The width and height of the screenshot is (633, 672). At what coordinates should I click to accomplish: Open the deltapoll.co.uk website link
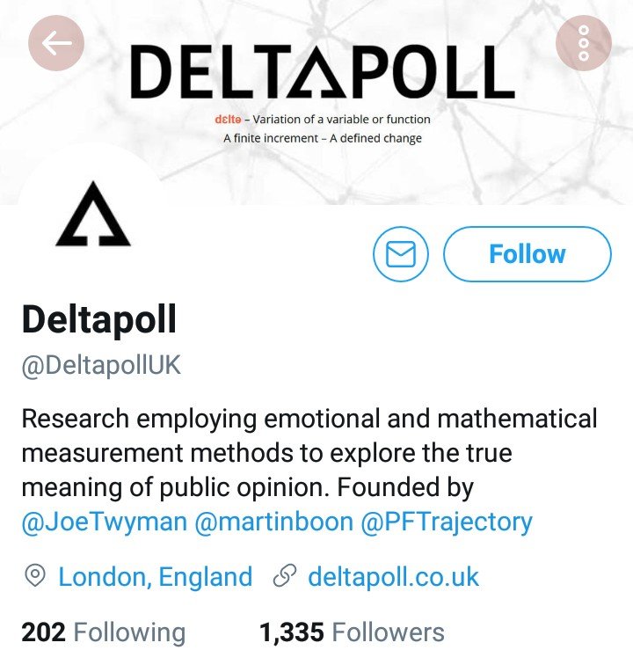393,577
